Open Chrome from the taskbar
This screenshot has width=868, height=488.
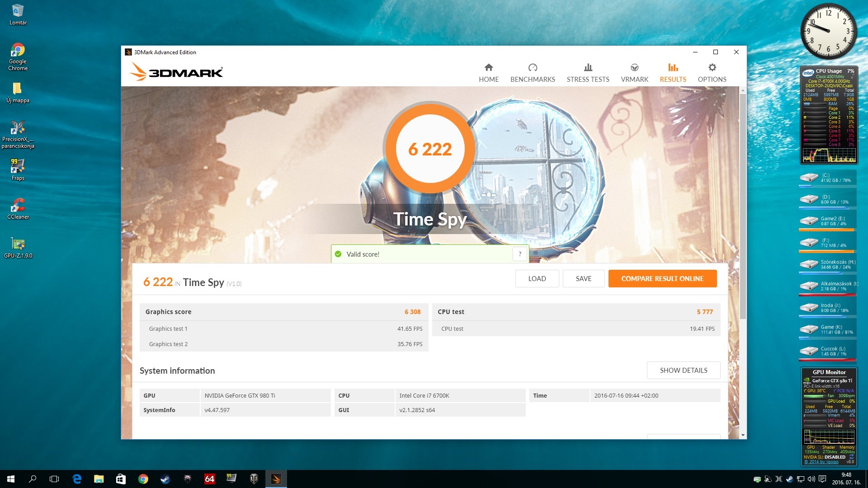pyautogui.click(x=143, y=479)
